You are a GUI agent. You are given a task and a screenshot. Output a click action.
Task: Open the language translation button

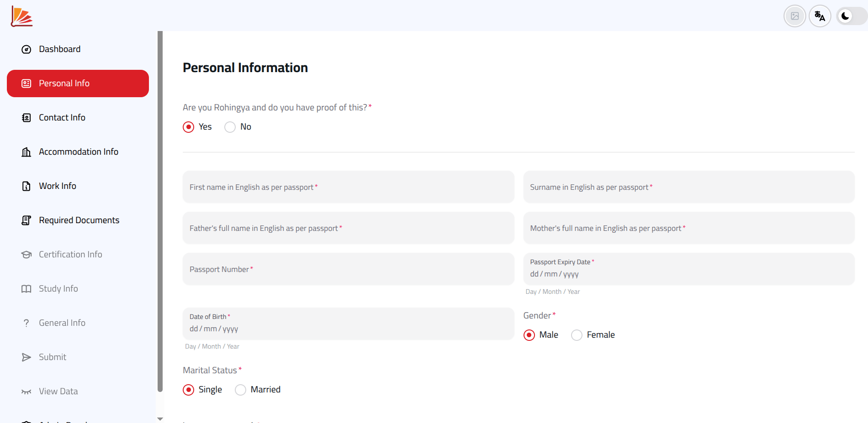820,16
